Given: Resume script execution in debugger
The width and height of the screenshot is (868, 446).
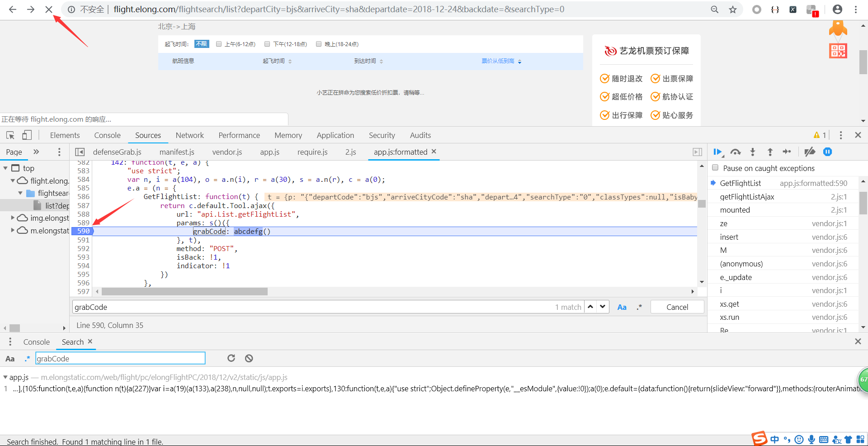Looking at the screenshot, I should 717,152.
